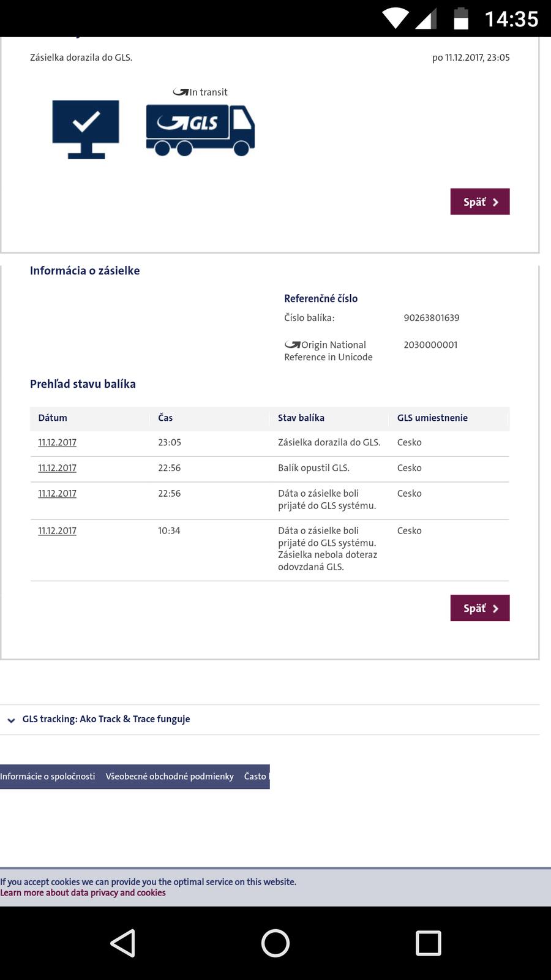Tap the Android recent apps square
The width and height of the screenshot is (551, 980).
(428, 943)
